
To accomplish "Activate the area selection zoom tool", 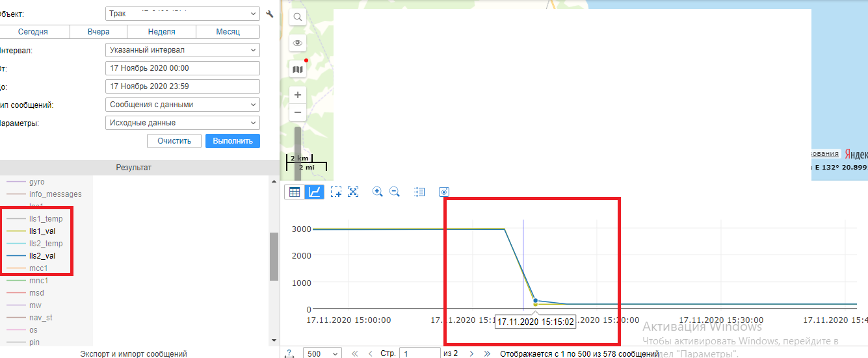I will pyautogui.click(x=336, y=192).
